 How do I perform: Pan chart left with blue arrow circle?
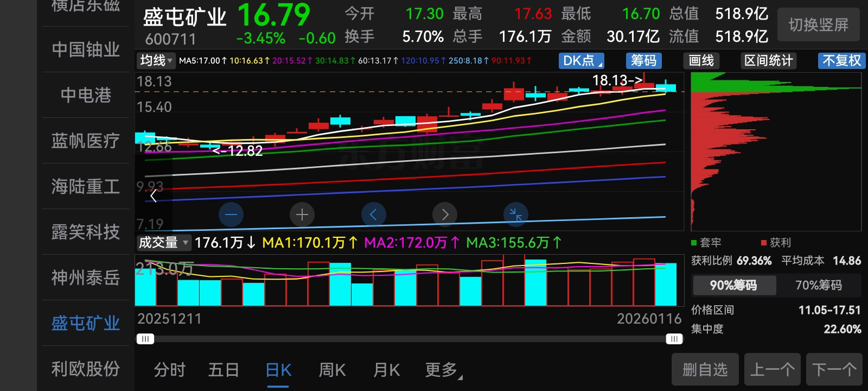tap(374, 215)
